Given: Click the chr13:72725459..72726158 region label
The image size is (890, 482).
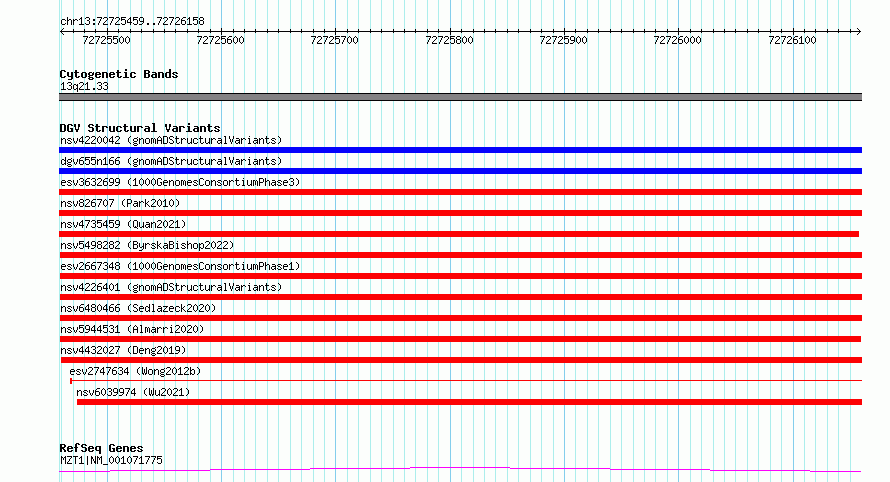Looking at the screenshot, I should pos(132,22).
